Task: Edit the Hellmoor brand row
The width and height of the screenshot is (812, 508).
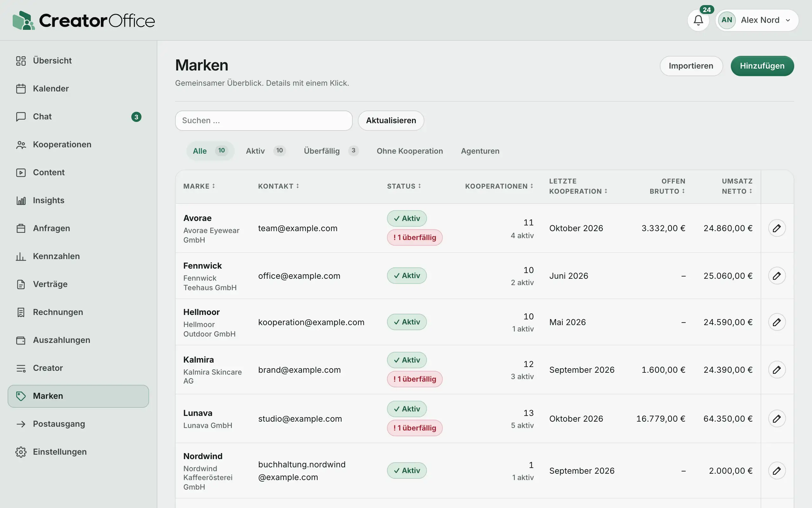Action: click(777, 322)
